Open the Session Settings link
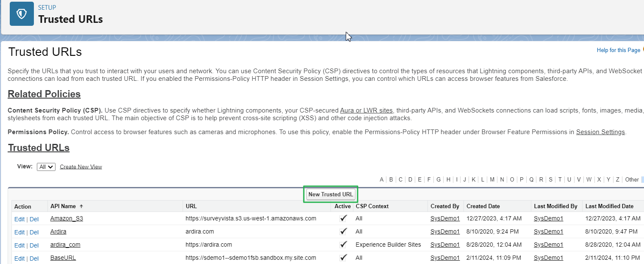Screen dimensions: 644x264 [x=600, y=132]
